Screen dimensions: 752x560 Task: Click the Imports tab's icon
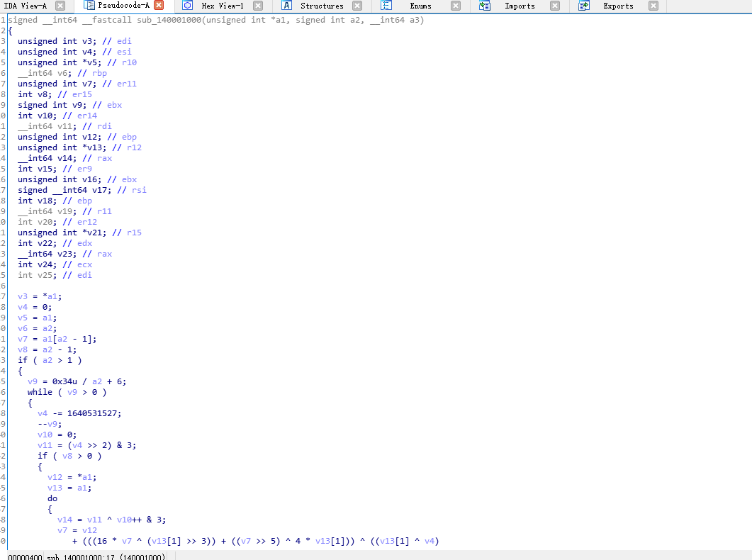485,6
